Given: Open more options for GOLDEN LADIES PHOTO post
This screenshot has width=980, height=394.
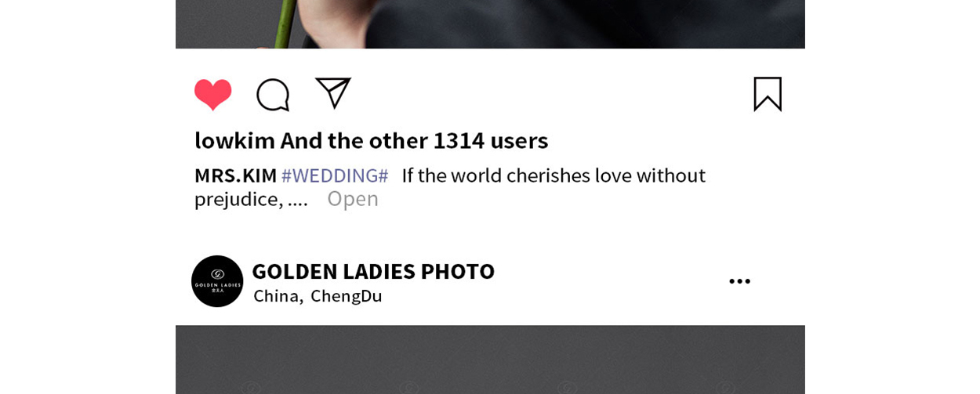Looking at the screenshot, I should [x=739, y=281].
